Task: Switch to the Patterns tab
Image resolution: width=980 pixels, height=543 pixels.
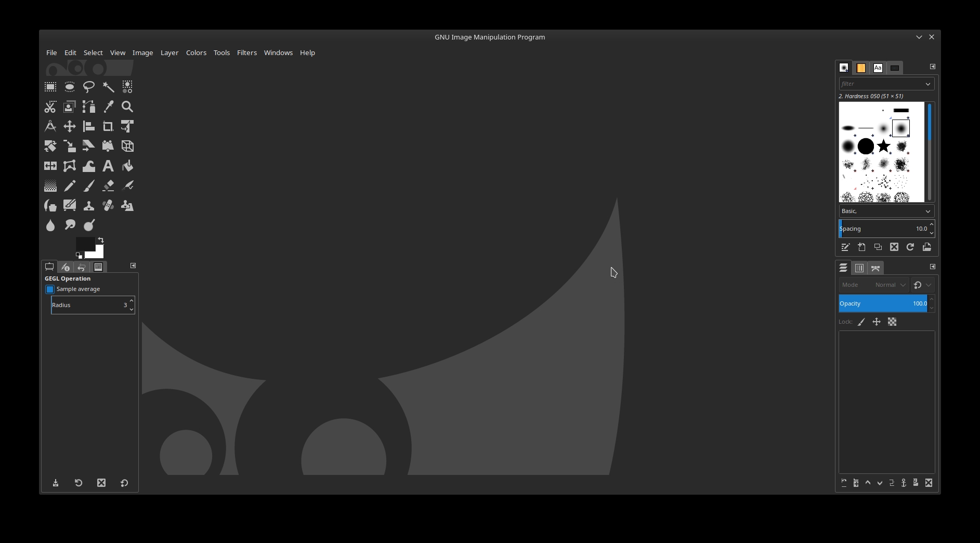Action: pos(861,68)
